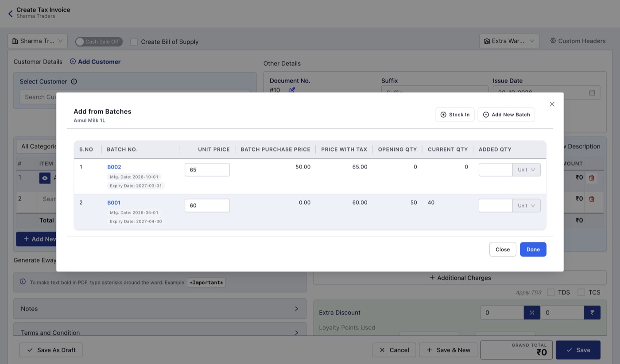Click Save As Draft
This screenshot has height=364, width=620.
tap(51, 350)
